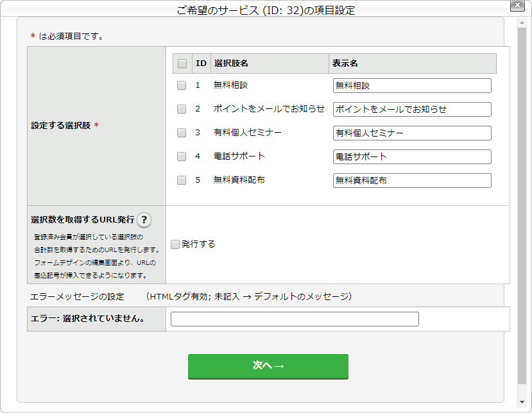Click the 発行する label text
This screenshot has width=532, height=413.
pyautogui.click(x=198, y=244)
